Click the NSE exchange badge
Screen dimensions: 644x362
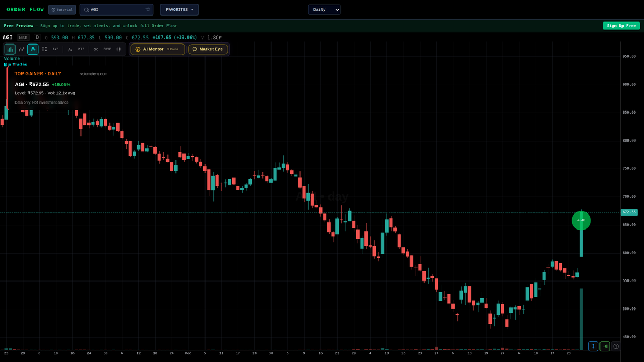23,38
